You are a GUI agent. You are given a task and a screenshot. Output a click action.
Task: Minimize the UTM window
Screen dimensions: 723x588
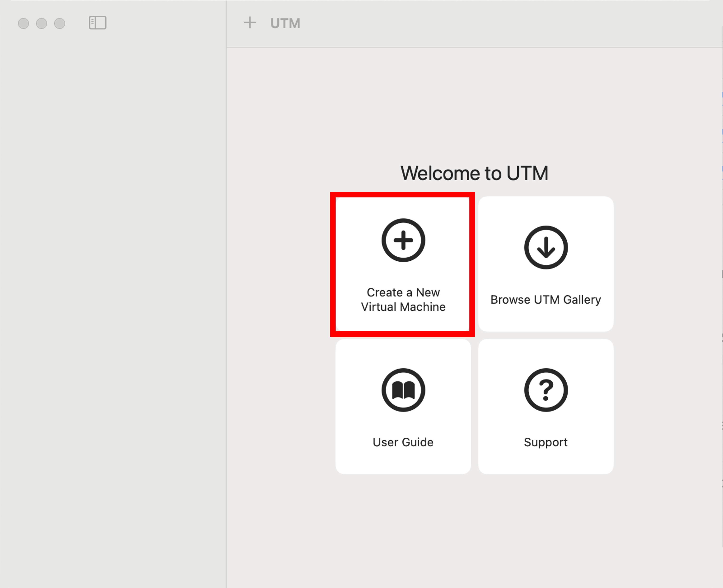click(41, 23)
